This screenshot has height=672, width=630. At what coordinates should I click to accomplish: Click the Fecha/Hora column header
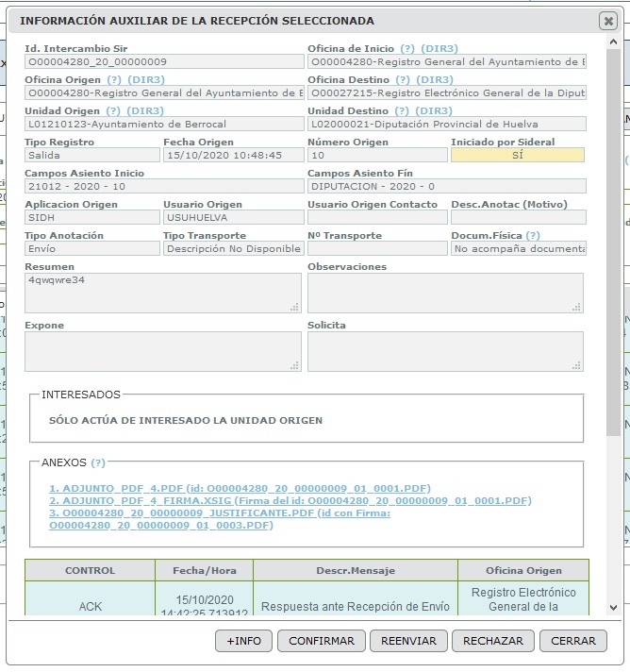tap(205, 570)
